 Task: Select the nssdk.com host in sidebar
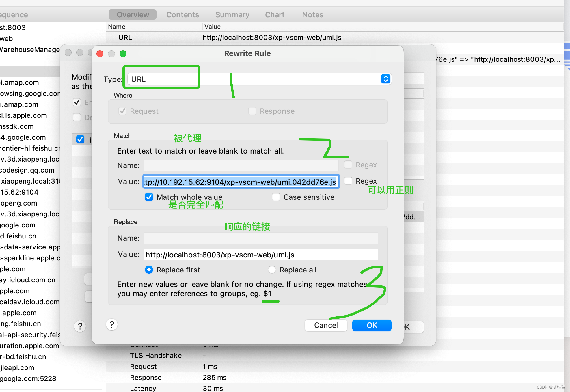17,126
